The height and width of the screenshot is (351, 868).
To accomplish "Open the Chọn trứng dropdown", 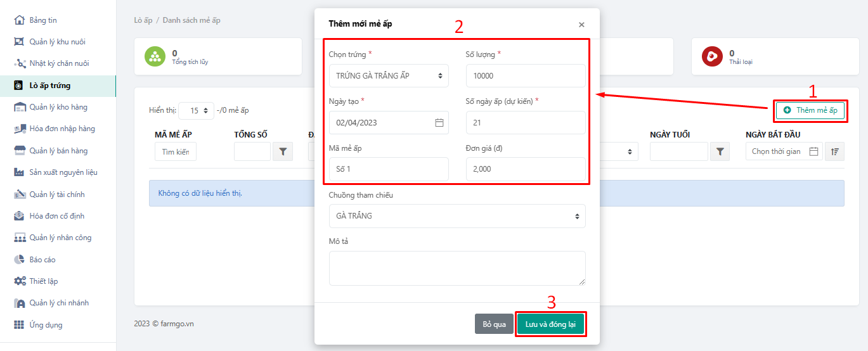I will pos(388,76).
